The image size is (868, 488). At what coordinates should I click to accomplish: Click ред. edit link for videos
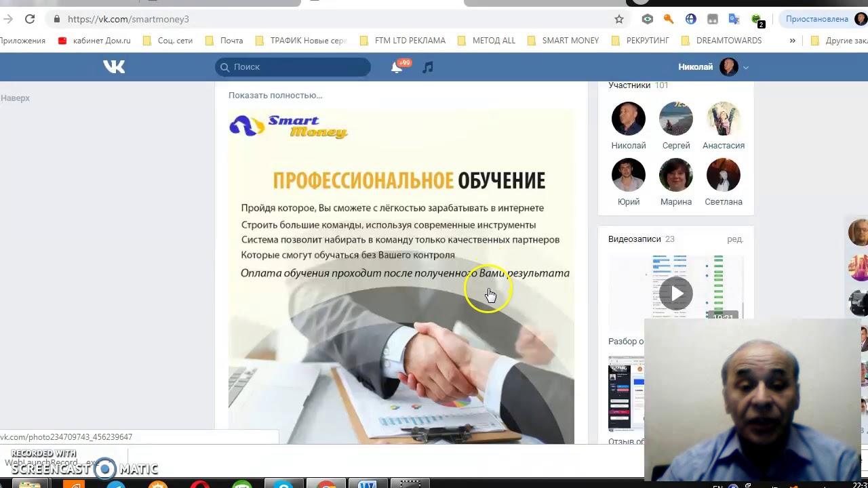point(735,239)
